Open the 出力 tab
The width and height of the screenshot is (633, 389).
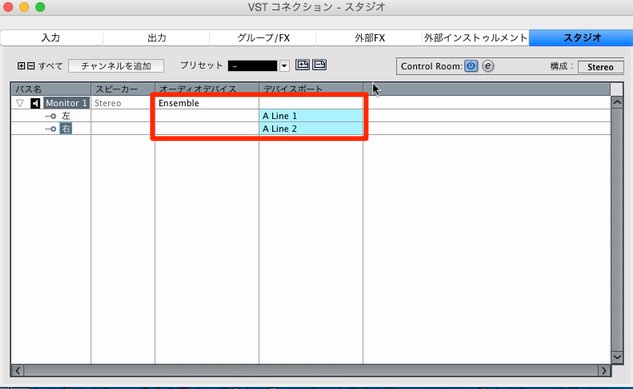pyautogui.click(x=157, y=38)
